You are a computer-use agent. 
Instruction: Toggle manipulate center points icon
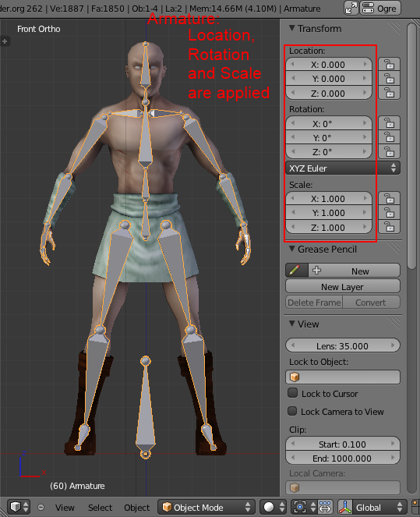pyautogui.click(x=325, y=507)
